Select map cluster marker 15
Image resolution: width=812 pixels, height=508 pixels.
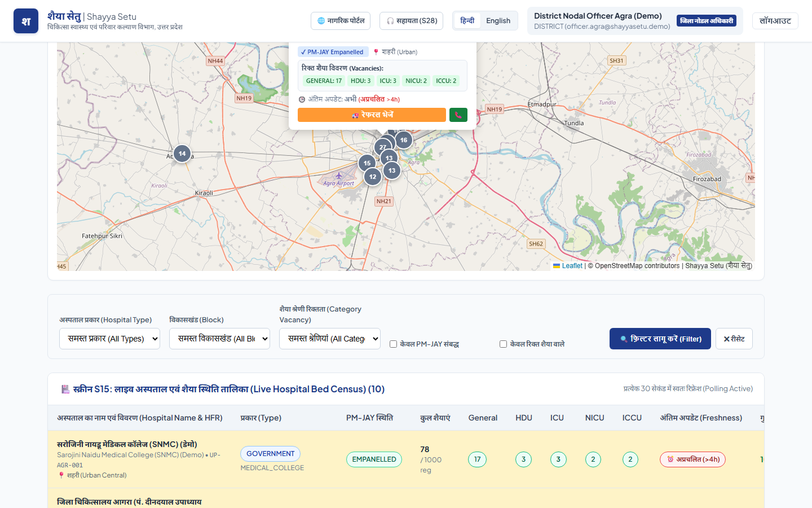pos(367,163)
